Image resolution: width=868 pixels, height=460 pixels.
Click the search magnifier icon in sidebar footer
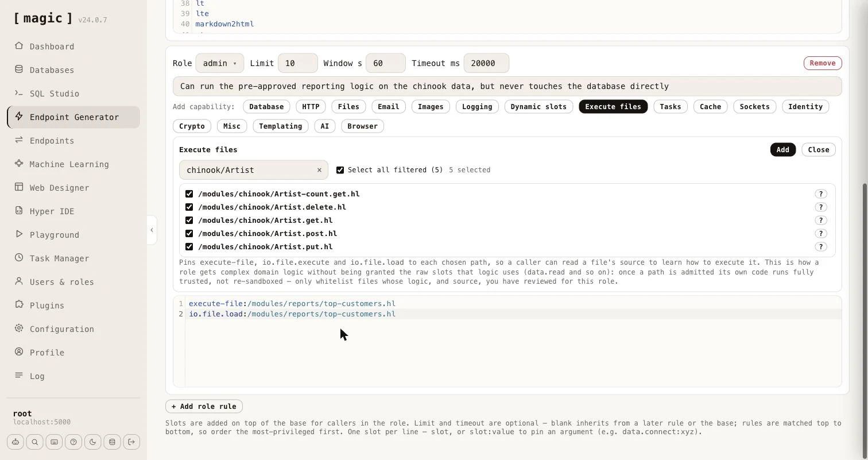click(34, 442)
